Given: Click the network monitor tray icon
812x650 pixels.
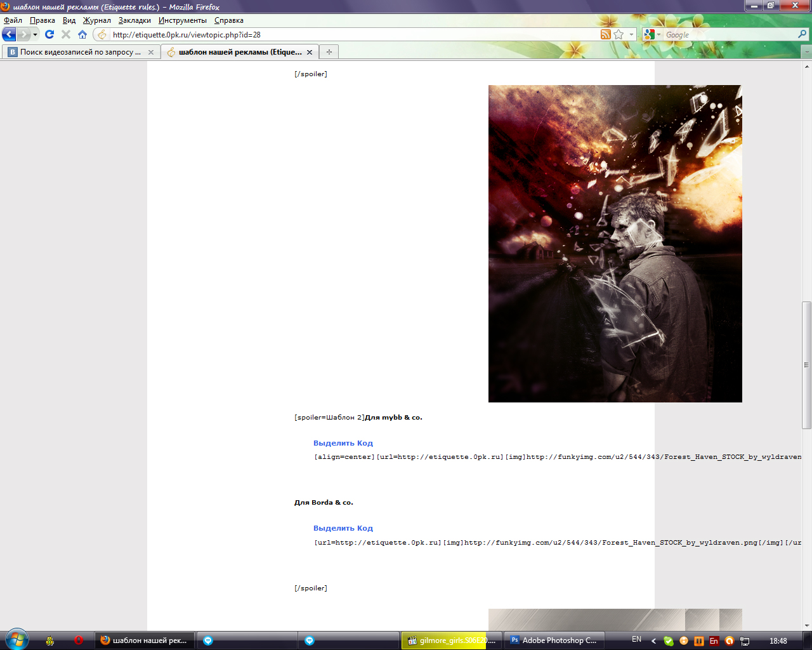Looking at the screenshot, I should [x=745, y=641].
